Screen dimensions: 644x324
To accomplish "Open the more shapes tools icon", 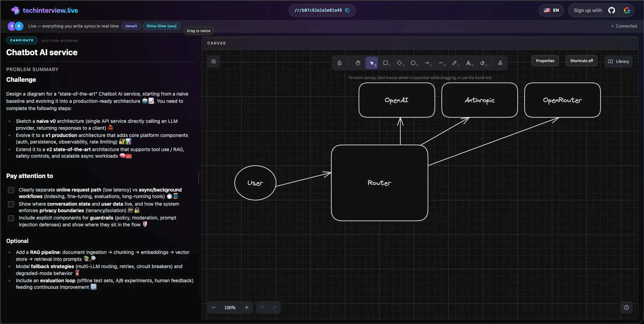I will (500, 63).
